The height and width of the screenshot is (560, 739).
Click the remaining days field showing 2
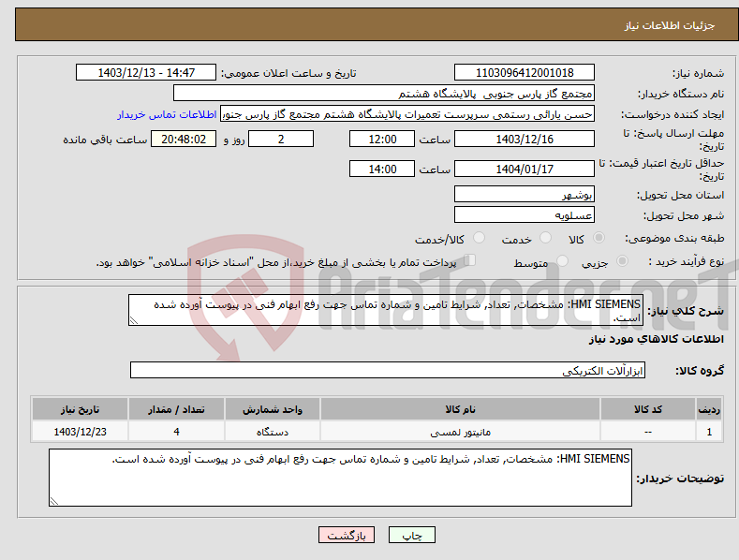coord(281,139)
